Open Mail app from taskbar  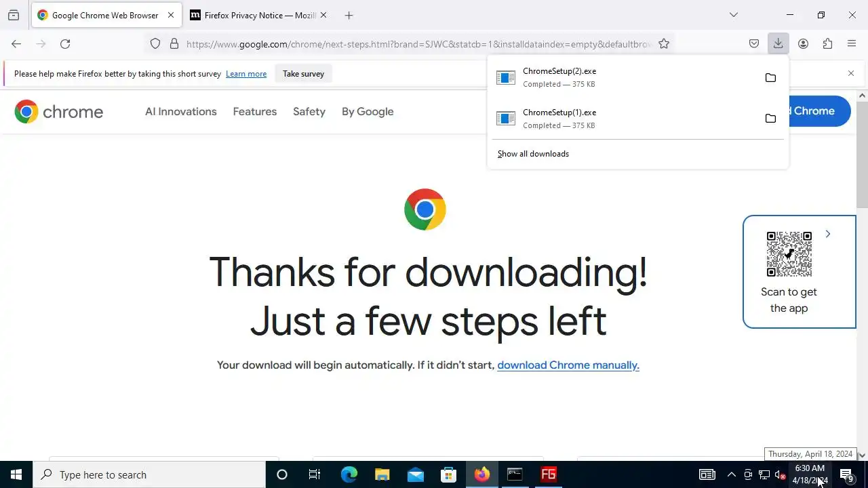(415, 474)
